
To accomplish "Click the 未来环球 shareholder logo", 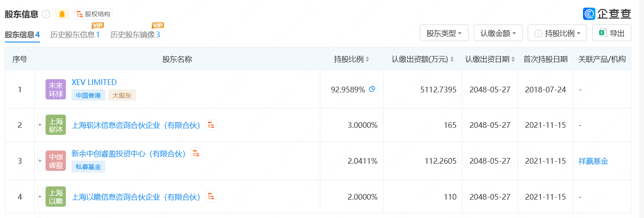I will tap(56, 90).
